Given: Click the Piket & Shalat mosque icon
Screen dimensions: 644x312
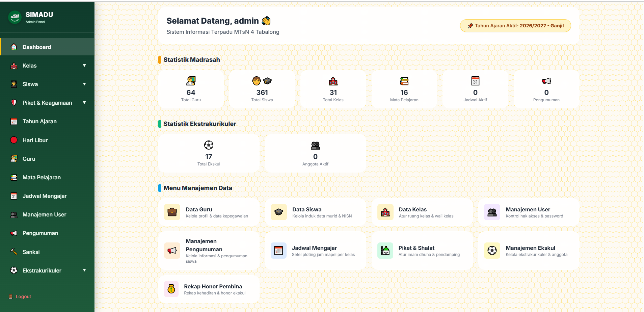Looking at the screenshot, I should point(385,251).
